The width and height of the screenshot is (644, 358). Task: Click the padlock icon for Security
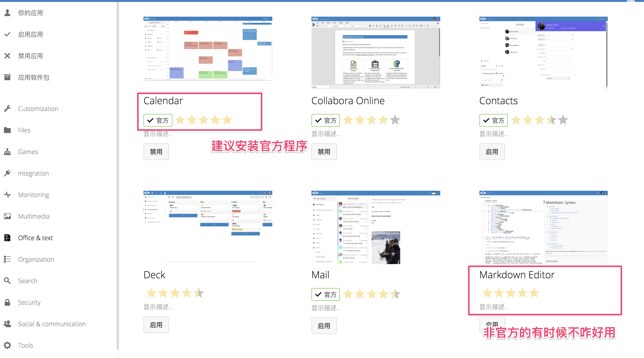(x=7, y=302)
